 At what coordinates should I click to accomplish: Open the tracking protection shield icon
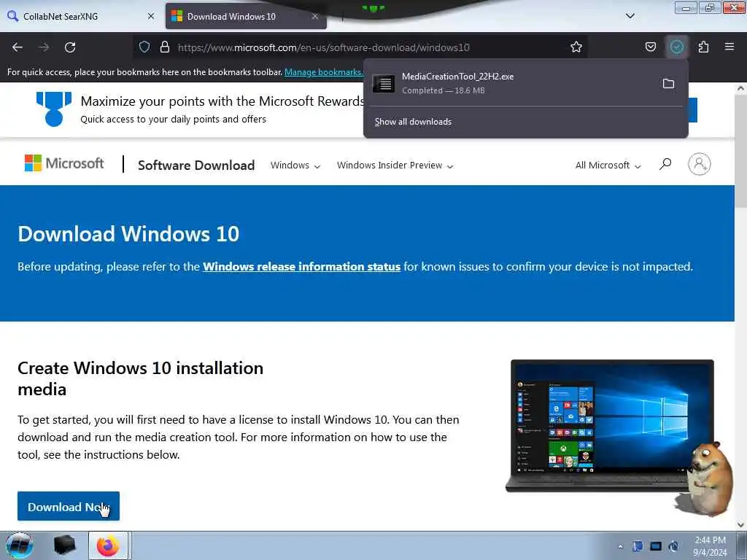[x=144, y=47]
